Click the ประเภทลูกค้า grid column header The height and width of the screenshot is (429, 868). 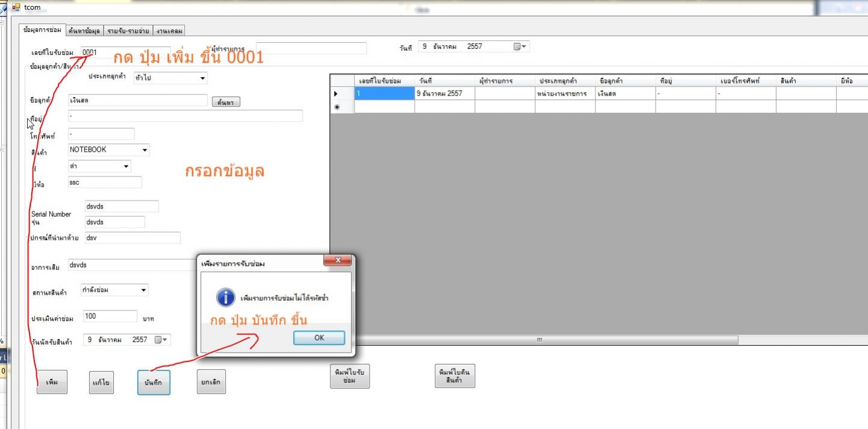(x=565, y=81)
